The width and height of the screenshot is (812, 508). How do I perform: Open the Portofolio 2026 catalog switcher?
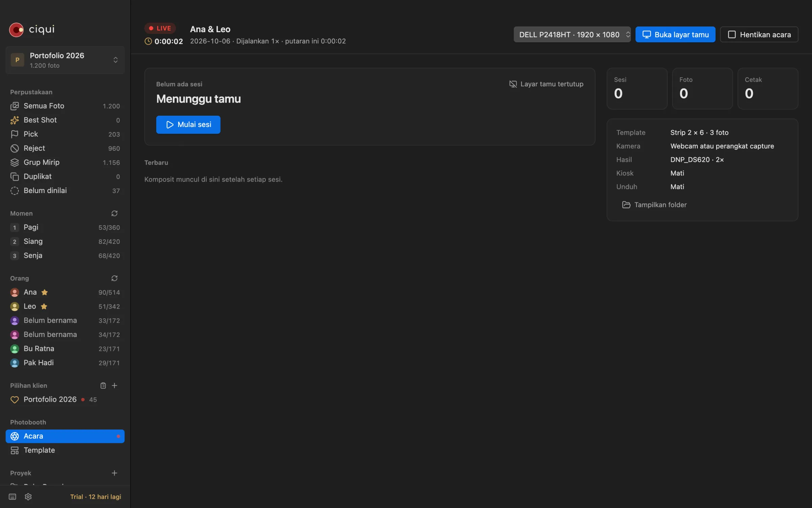pyautogui.click(x=65, y=60)
